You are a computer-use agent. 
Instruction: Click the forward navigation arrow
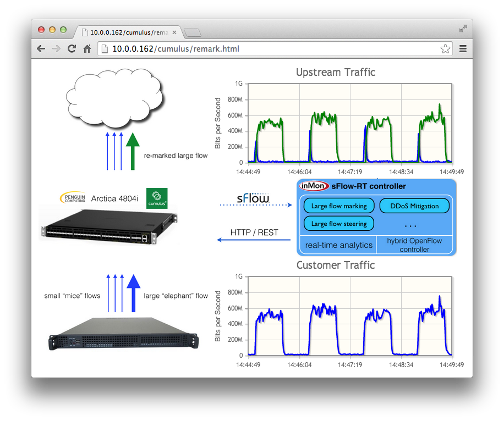click(x=56, y=48)
